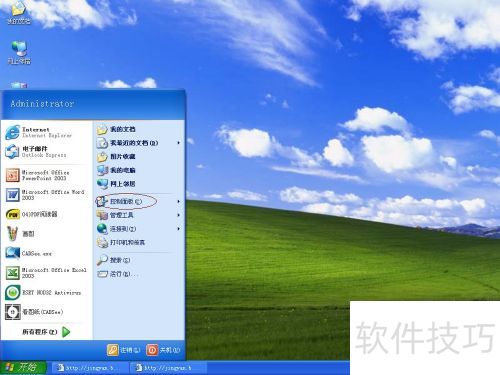Select All Programs menu text
Viewport: 500px width, 375px height.
[40, 332]
